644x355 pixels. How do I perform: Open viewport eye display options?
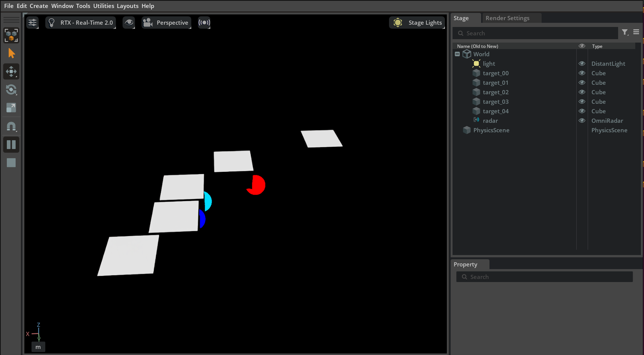[x=129, y=22]
